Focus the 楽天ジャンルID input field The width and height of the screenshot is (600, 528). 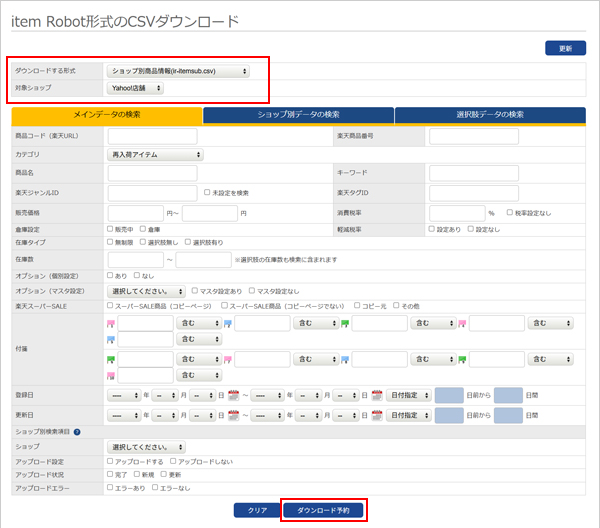(153, 193)
